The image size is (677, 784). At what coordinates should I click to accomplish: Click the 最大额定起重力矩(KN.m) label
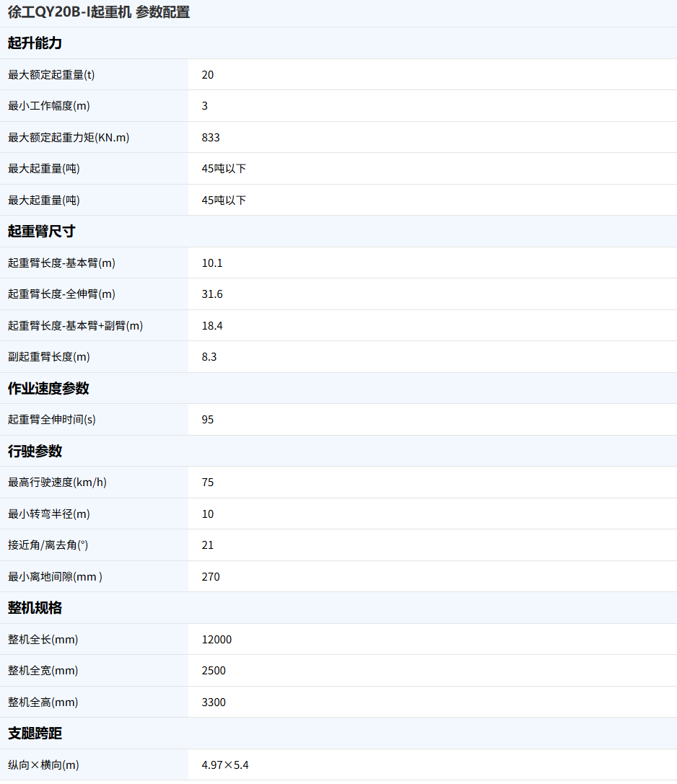pyautogui.click(x=69, y=138)
